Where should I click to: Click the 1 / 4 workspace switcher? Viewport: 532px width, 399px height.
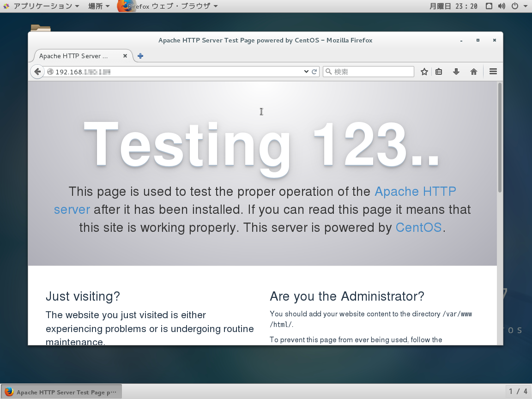(x=518, y=392)
